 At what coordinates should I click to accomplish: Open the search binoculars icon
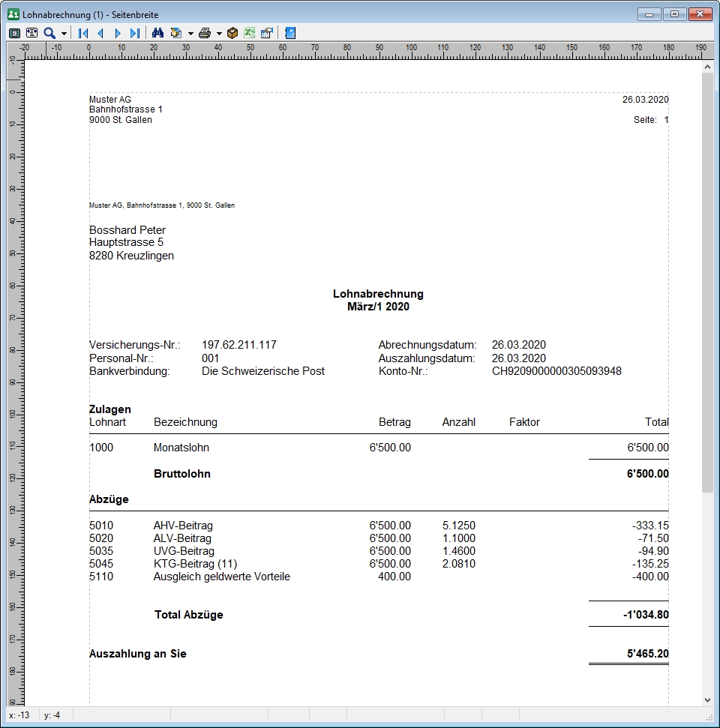coord(159,32)
